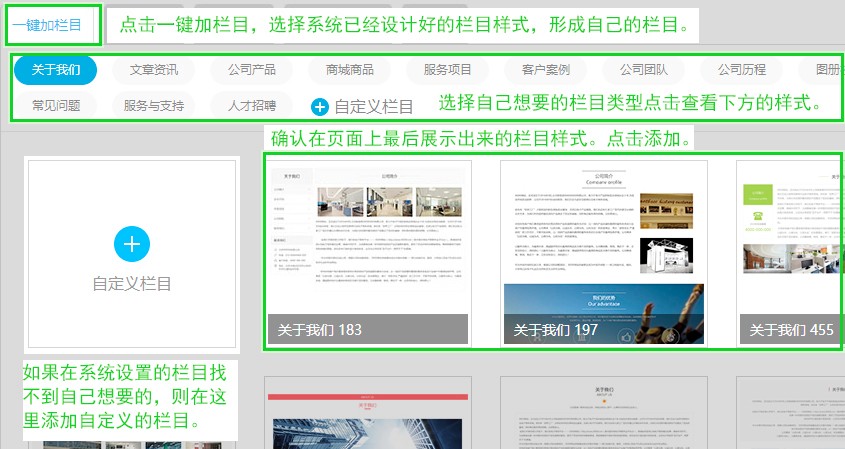Show the 客户案例 templates
845x449 pixels.
545,70
